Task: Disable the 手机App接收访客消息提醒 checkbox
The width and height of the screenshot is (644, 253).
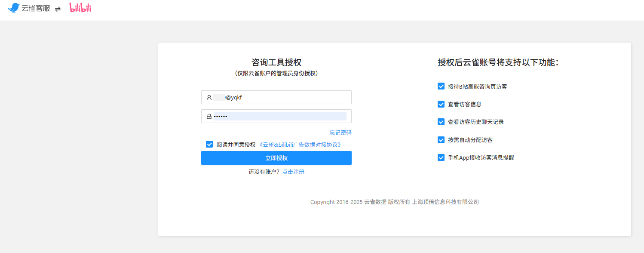Action: 441,157
